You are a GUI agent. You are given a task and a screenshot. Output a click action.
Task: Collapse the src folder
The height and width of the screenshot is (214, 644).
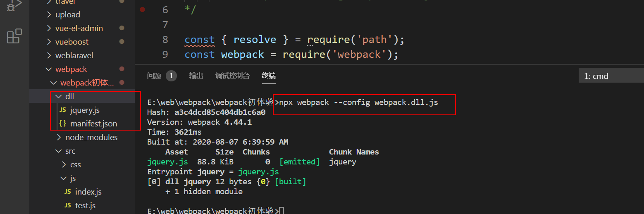coord(70,151)
